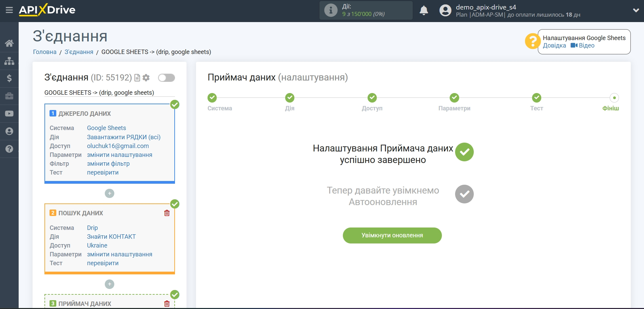Viewport: 644px width, 309px height.
Task: Open Google Sheets system link
Action: pos(106,128)
